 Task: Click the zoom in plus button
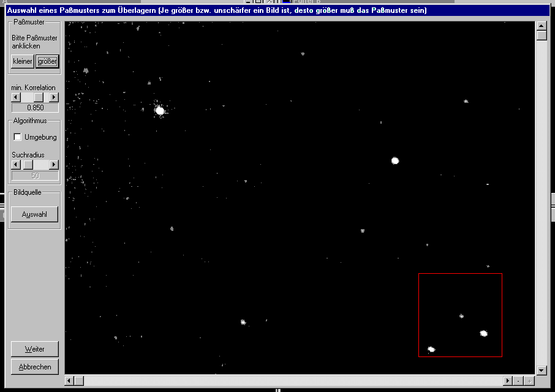(529, 381)
